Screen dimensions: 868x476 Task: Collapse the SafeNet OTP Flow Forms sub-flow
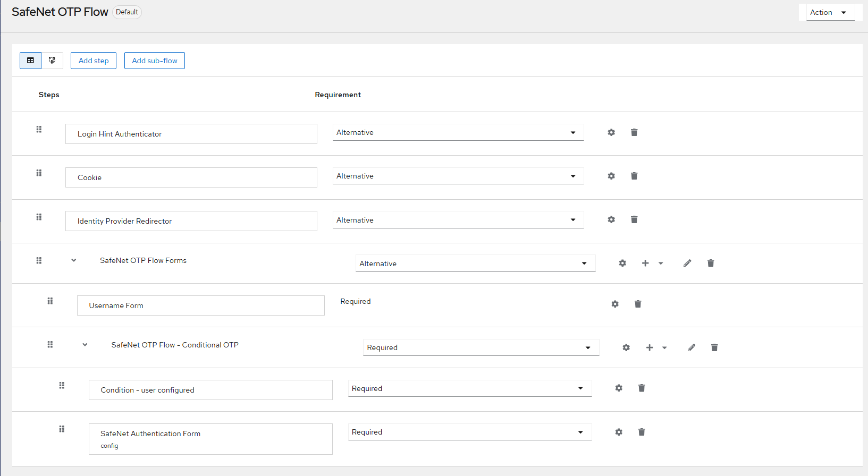coord(74,260)
